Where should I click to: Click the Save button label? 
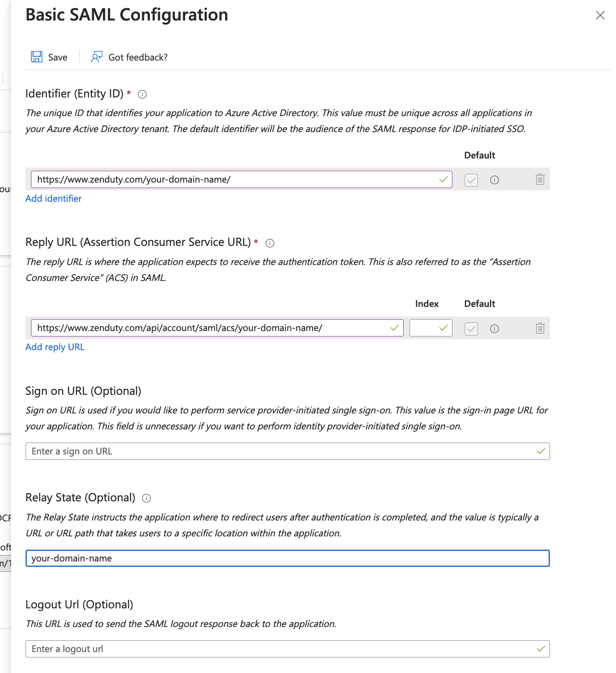tap(58, 57)
